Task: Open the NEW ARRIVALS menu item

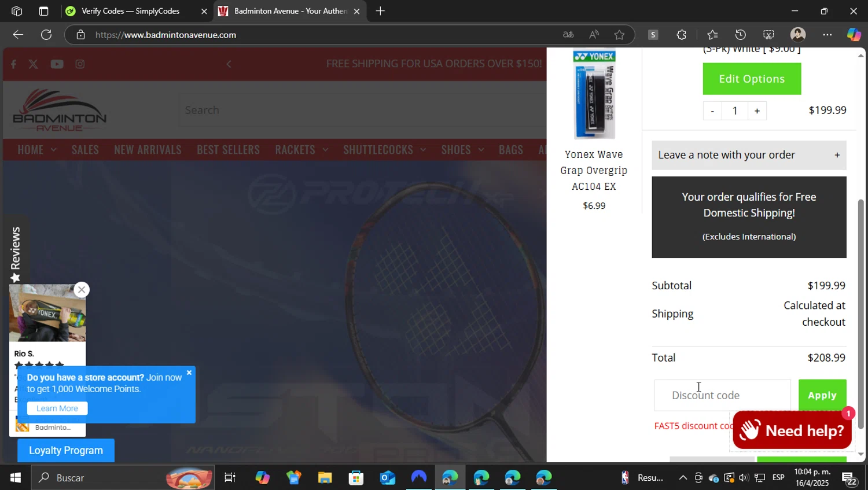Action: pyautogui.click(x=148, y=150)
